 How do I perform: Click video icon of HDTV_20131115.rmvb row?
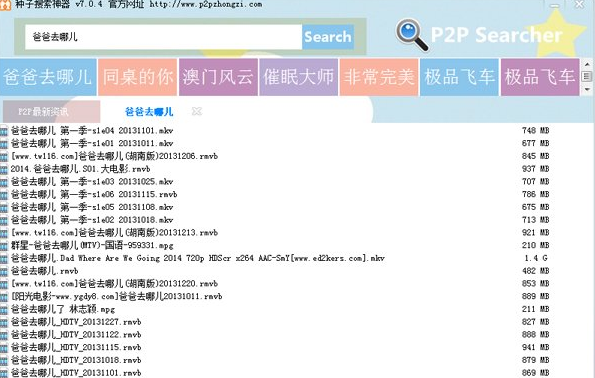(x=4, y=348)
